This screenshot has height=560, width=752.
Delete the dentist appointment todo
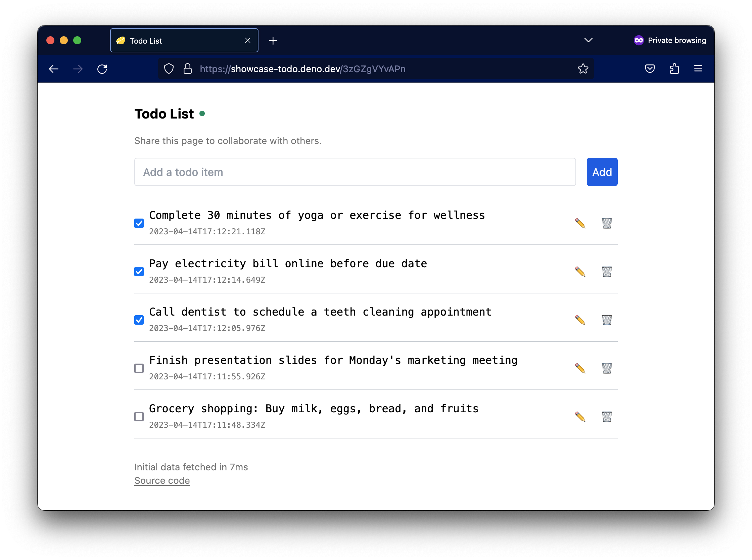pyautogui.click(x=606, y=320)
